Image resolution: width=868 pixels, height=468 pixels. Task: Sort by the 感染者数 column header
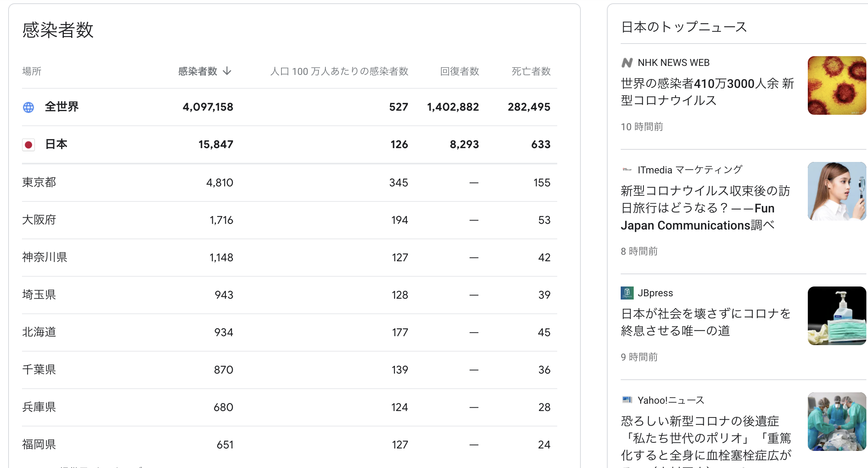click(198, 71)
